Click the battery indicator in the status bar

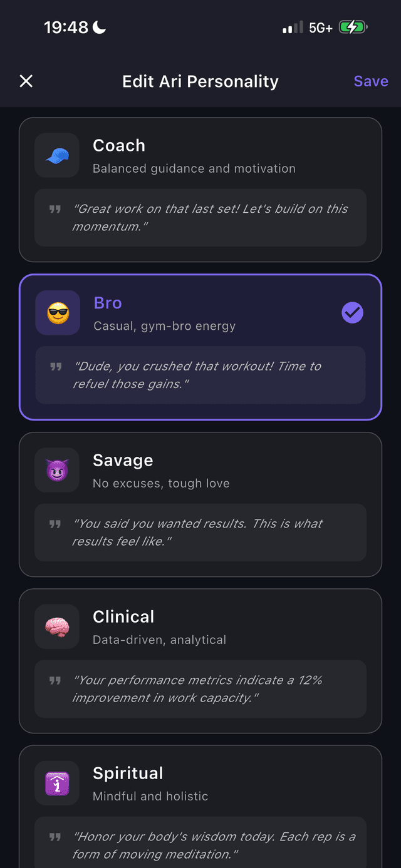(x=352, y=27)
